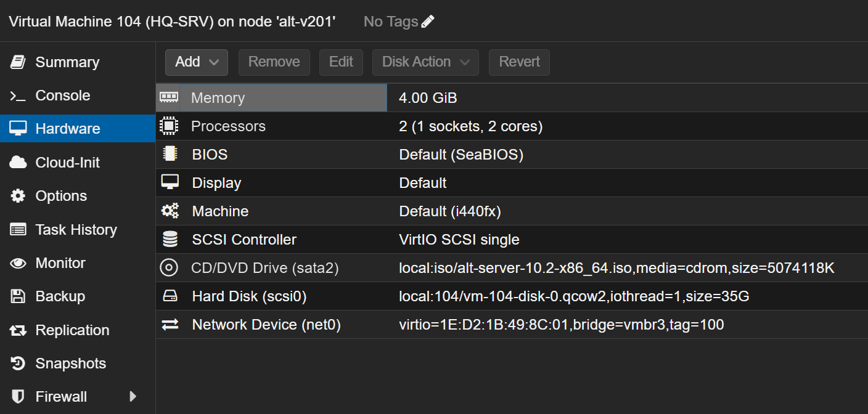The image size is (868, 414).
Task: Click the Display monitor icon
Action: (x=170, y=182)
